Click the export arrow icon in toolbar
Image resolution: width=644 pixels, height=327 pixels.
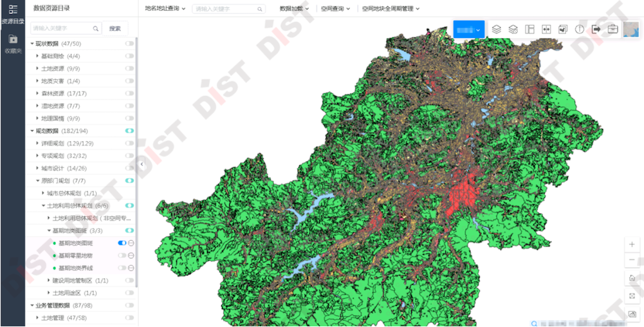tap(596, 29)
